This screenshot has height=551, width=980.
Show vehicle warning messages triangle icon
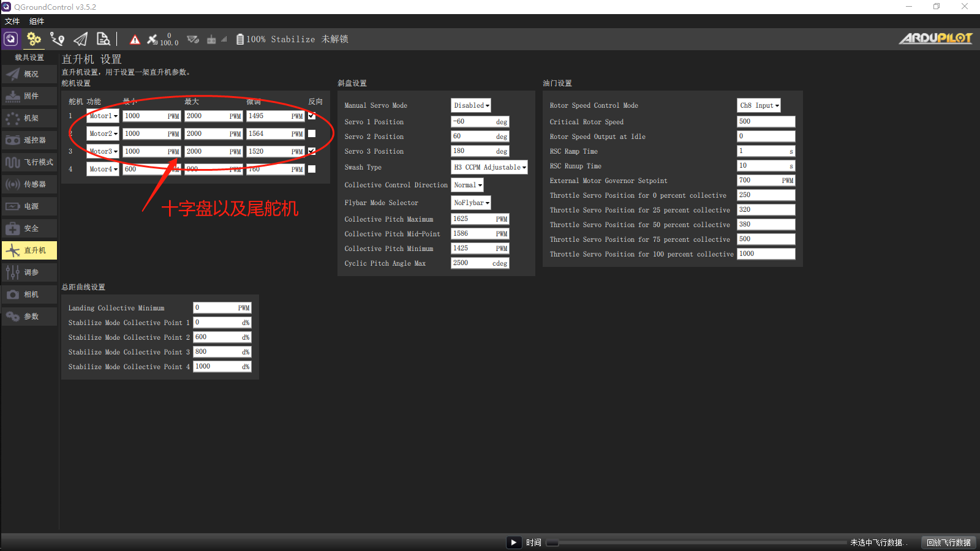(x=135, y=40)
